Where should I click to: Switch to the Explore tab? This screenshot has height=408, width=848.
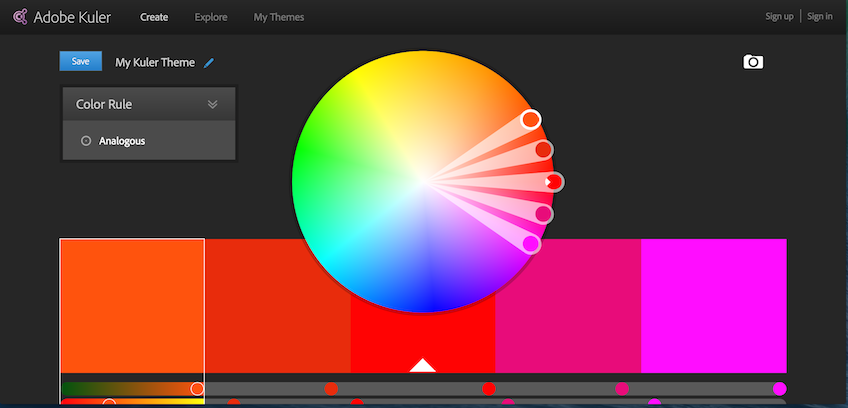point(211,17)
